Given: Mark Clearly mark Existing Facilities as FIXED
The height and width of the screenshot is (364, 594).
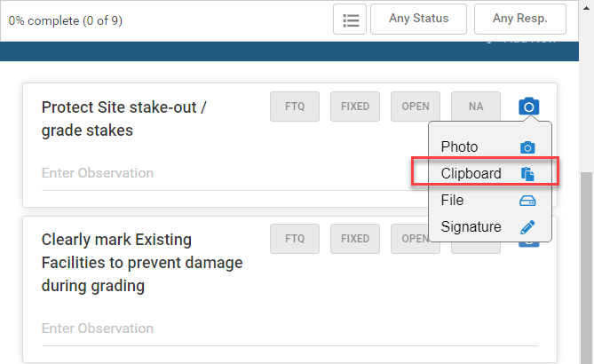Looking at the screenshot, I should point(355,239).
